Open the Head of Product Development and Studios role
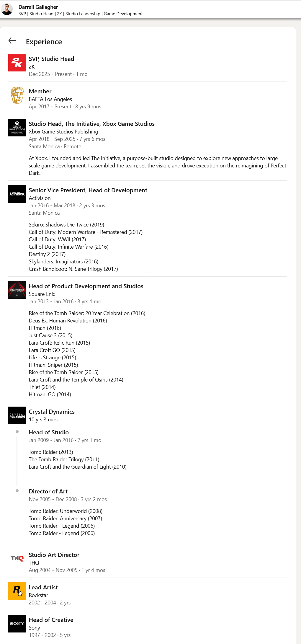The height and width of the screenshot is (644, 301). 86,286
